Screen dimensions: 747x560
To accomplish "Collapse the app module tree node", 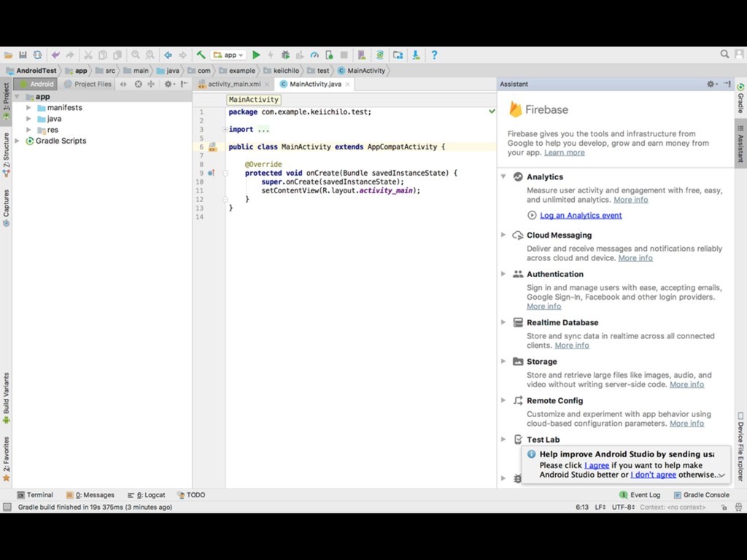I will point(18,97).
